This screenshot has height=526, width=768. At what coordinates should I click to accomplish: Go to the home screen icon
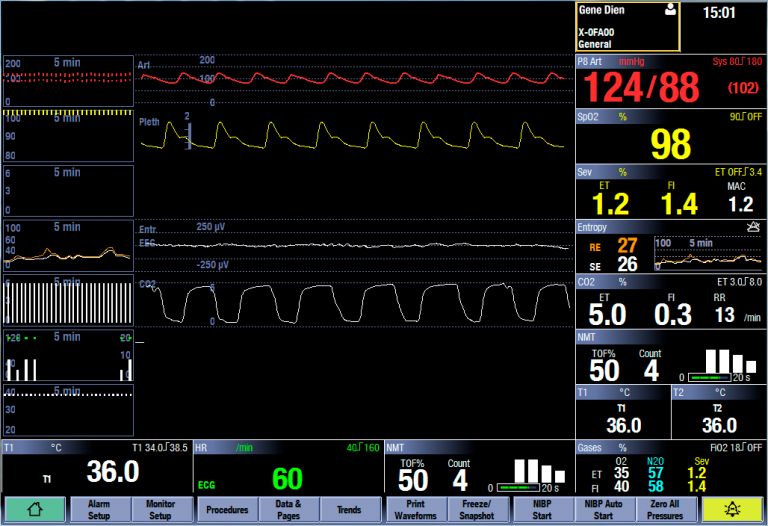35,509
